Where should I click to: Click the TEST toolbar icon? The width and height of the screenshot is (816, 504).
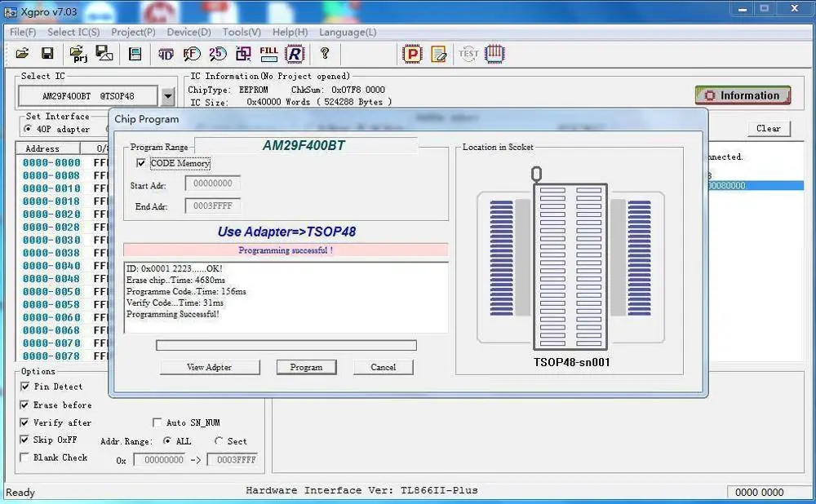coord(468,53)
